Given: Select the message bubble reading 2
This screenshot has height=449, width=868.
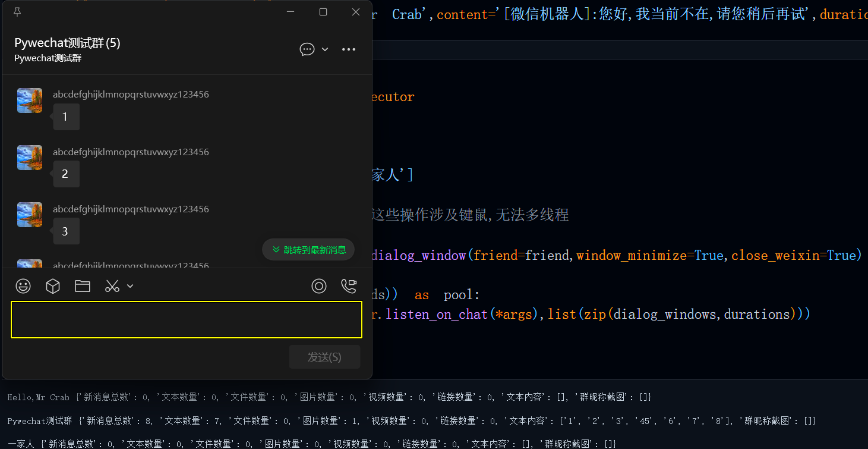Looking at the screenshot, I should tap(66, 174).
